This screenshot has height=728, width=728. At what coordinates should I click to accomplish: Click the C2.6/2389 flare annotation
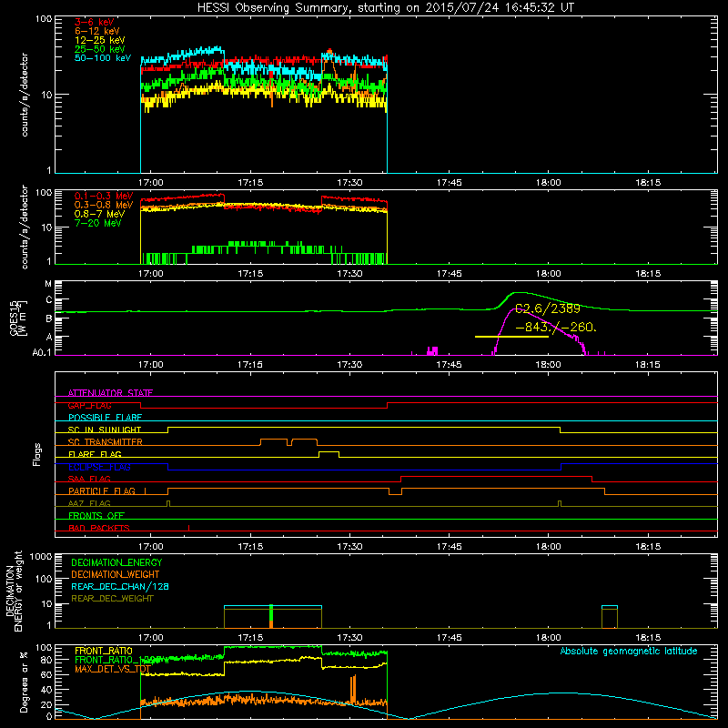[x=548, y=308]
